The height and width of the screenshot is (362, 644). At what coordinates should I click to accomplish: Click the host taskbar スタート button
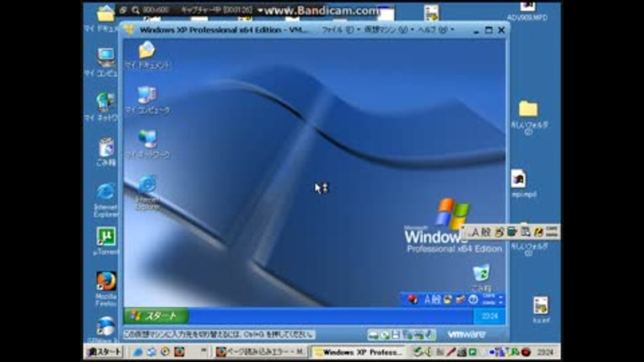105,352
